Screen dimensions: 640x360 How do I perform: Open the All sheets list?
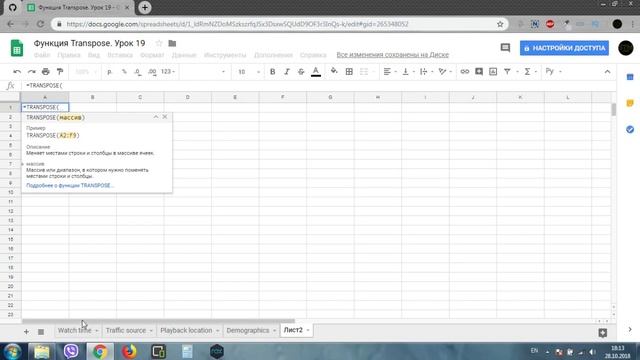tap(41, 332)
